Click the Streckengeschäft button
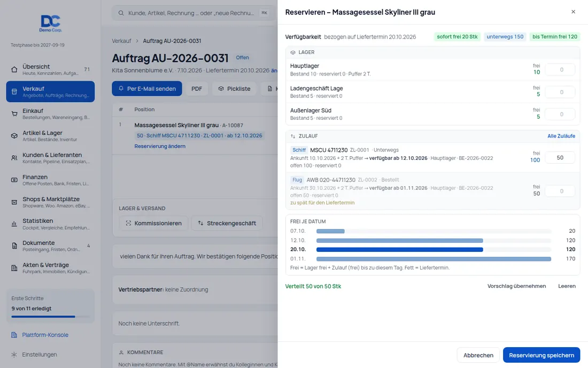Viewport: 588px width, 368px height. point(227,223)
